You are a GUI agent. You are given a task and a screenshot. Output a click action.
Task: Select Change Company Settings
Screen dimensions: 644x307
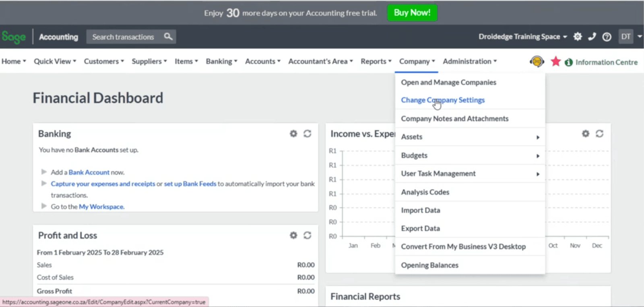(x=470, y=100)
